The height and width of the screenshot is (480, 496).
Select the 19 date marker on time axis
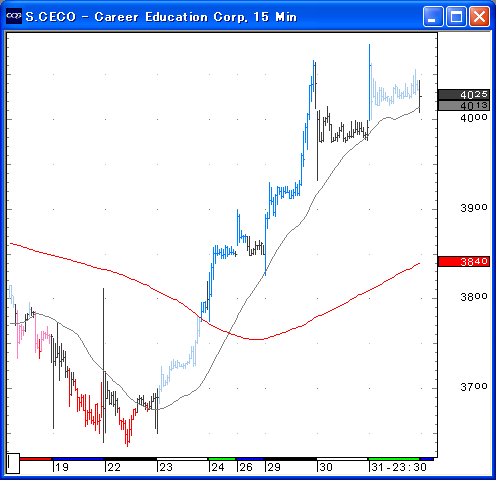coord(62,467)
